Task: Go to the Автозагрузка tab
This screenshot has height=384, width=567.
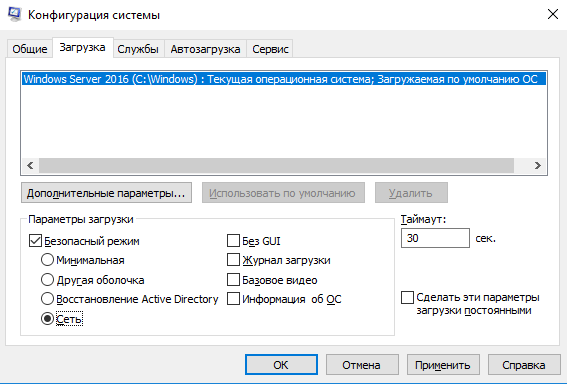Action: point(205,49)
